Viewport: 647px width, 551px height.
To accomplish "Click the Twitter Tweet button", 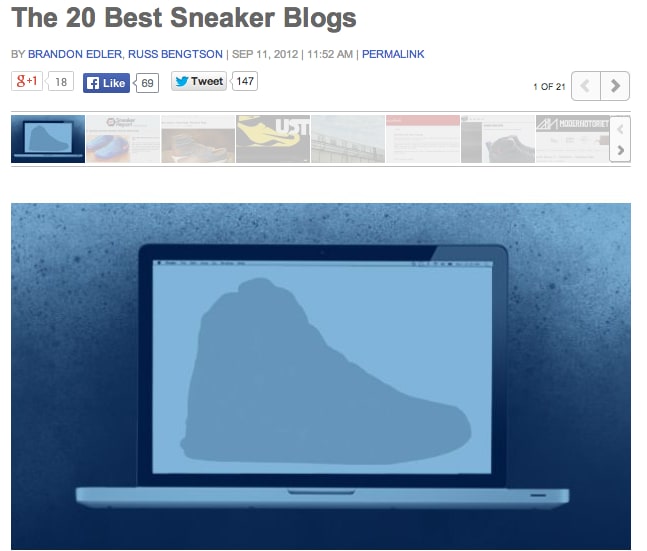I will [199, 81].
